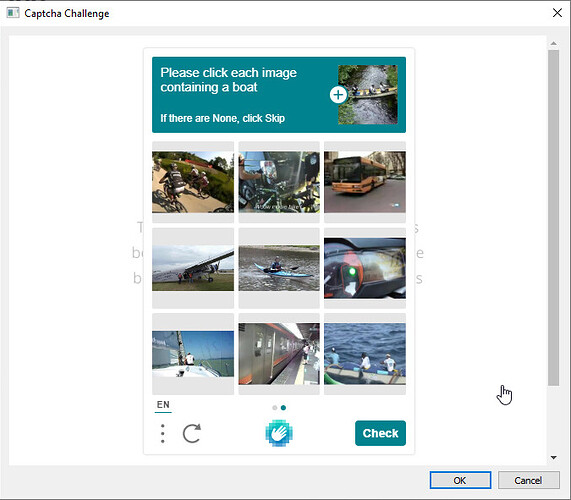Close the Captcha Challenge dialog window

point(557,13)
